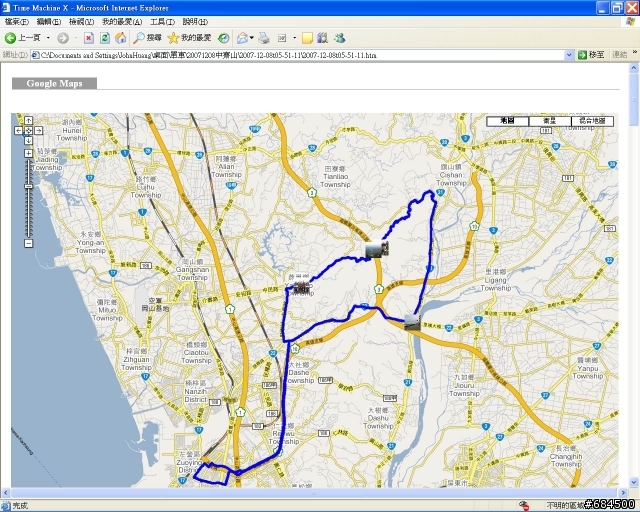Screen dimensions: 640x512
Task: Go back using the green Back arrow
Action: (10, 38)
